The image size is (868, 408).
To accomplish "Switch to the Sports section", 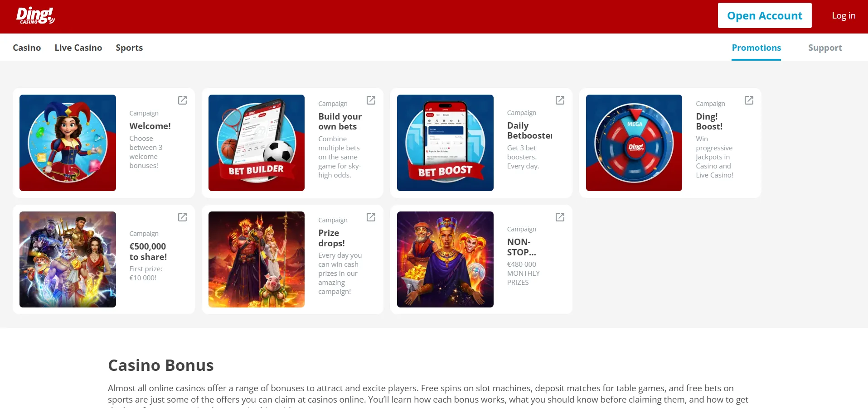I will pos(129,48).
